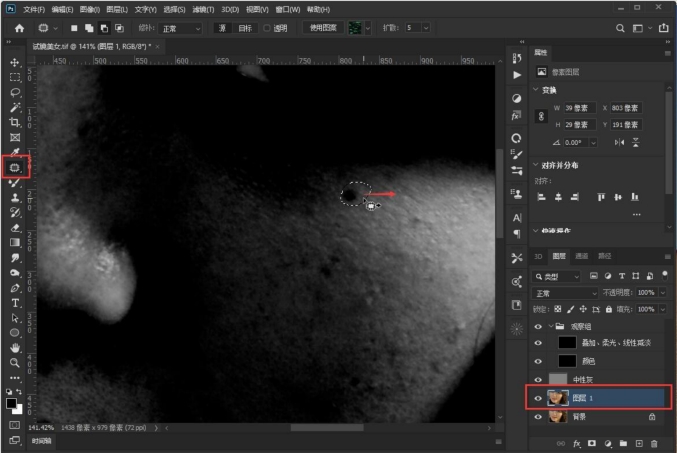This screenshot has height=453, width=677.
Task: Select the Crop tool
Action: (x=15, y=122)
